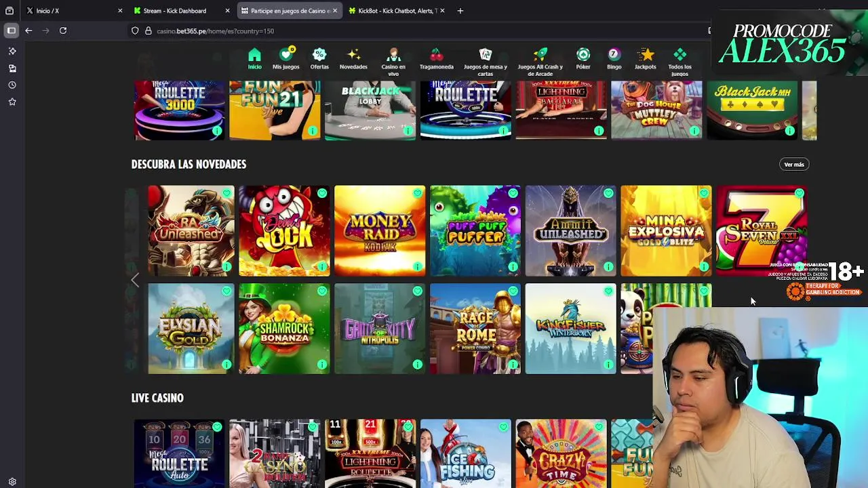Show info for Gritty Kitty of Nitropolis

pos(418,365)
